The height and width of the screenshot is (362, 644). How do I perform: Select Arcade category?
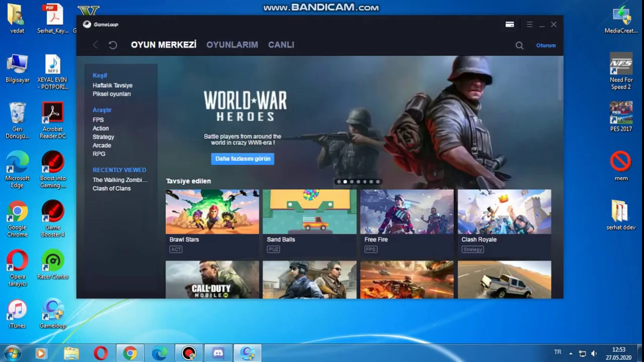[x=102, y=146]
